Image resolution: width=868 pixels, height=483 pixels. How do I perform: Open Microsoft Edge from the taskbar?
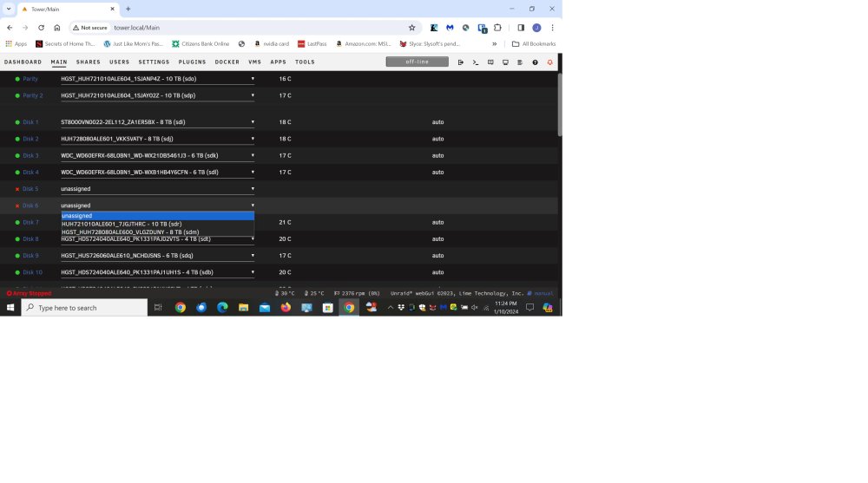[222, 308]
